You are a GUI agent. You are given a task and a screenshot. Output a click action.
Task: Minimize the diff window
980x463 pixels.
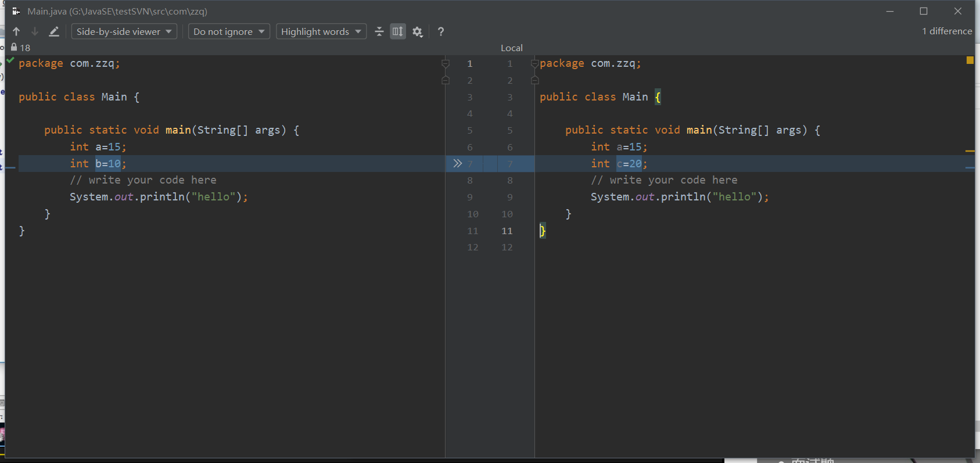pyautogui.click(x=890, y=11)
